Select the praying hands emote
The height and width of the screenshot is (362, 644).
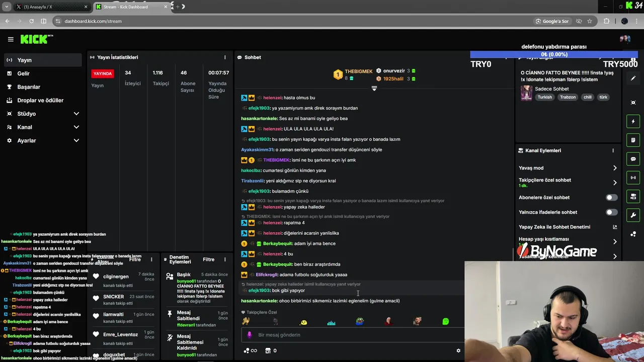click(246, 321)
